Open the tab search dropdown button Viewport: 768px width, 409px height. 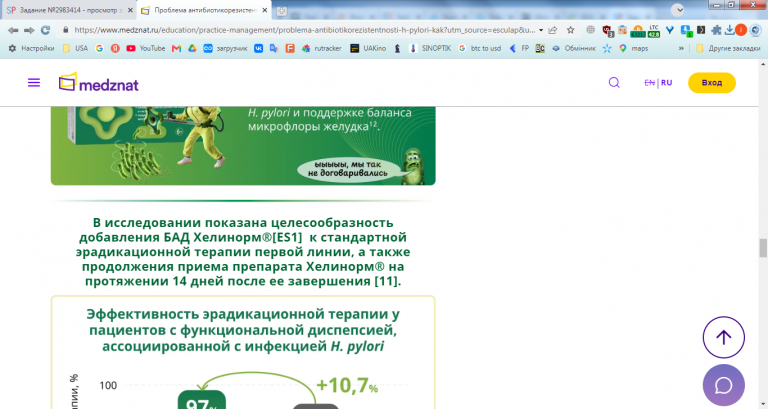coord(677,10)
